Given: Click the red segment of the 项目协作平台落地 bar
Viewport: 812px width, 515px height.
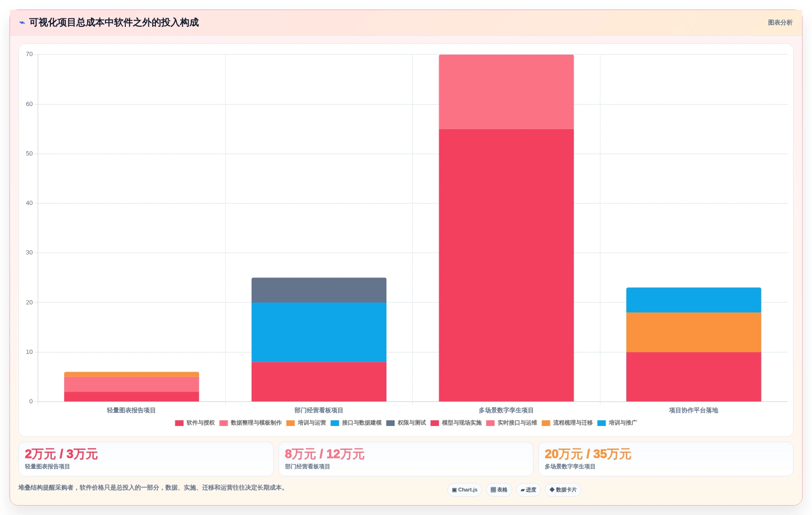Looking at the screenshot, I should click(693, 377).
